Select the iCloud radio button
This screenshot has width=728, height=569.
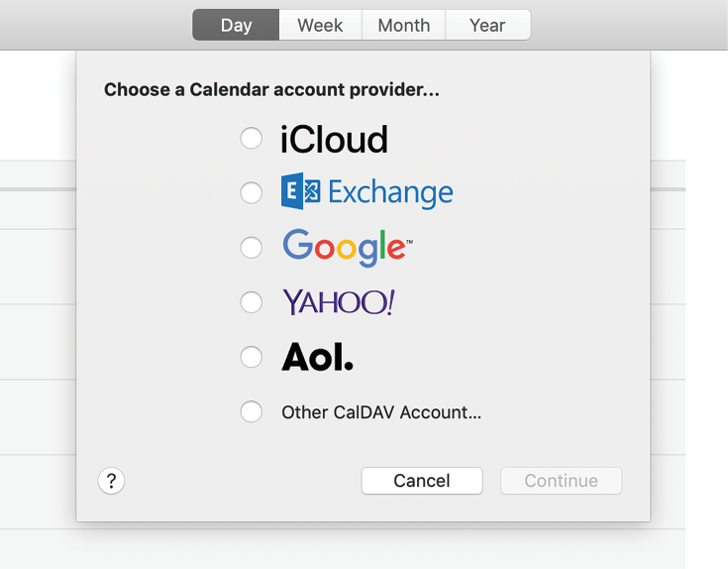point(252,138)
